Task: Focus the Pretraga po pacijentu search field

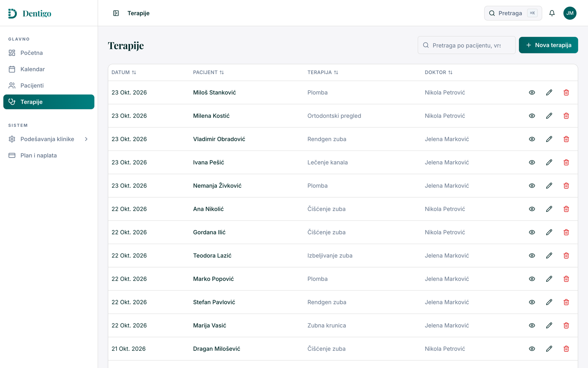Action: [x=466, y=45]
